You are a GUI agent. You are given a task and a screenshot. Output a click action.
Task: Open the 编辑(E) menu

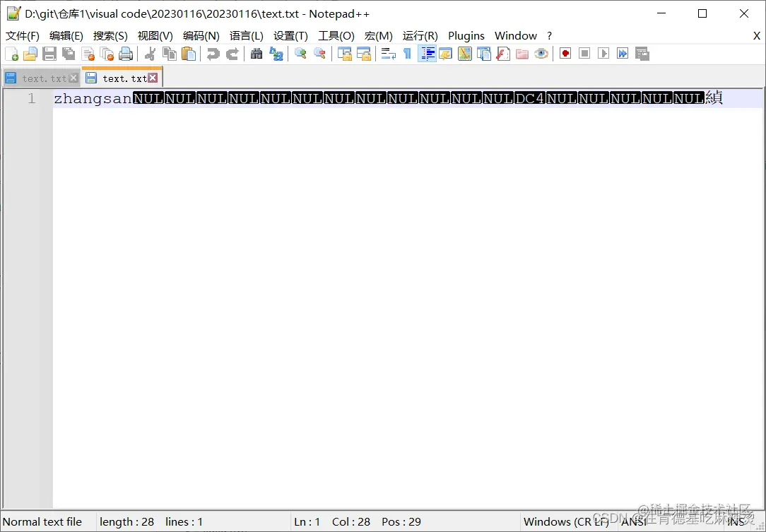pos(66,35)
